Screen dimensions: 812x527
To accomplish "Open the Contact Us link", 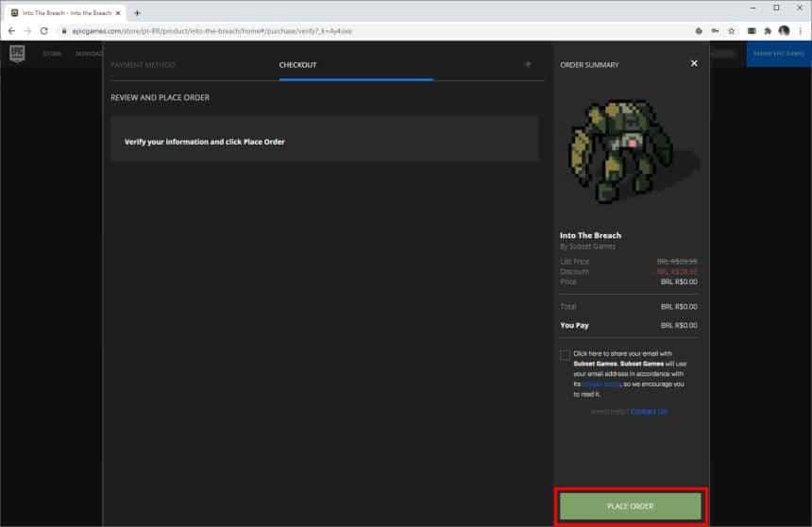I will 649,412.
